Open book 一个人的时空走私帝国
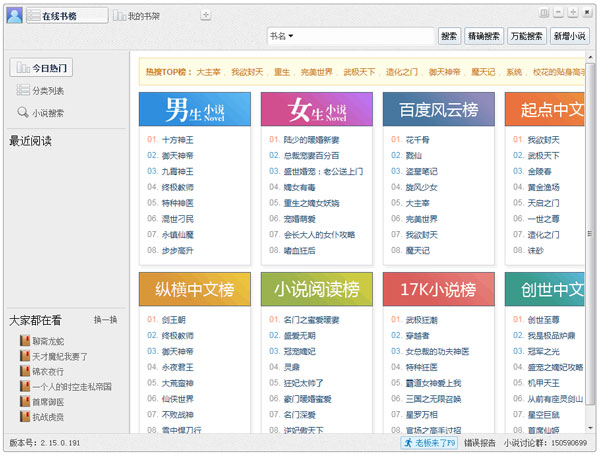 [x=66, y=387]
